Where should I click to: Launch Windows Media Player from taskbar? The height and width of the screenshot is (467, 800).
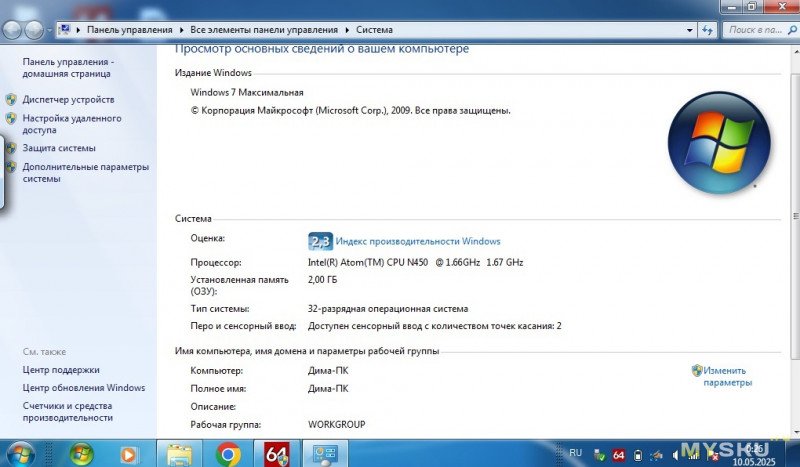coord(128,454)
